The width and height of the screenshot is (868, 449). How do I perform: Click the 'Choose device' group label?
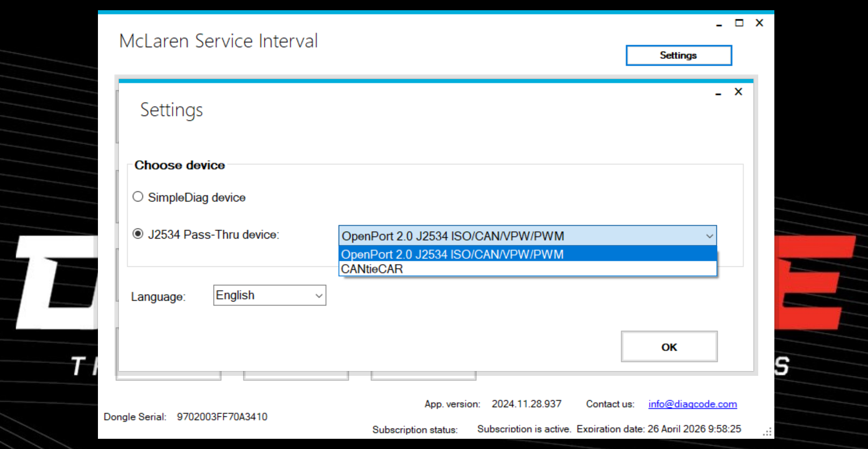click(x=180, y=165)
